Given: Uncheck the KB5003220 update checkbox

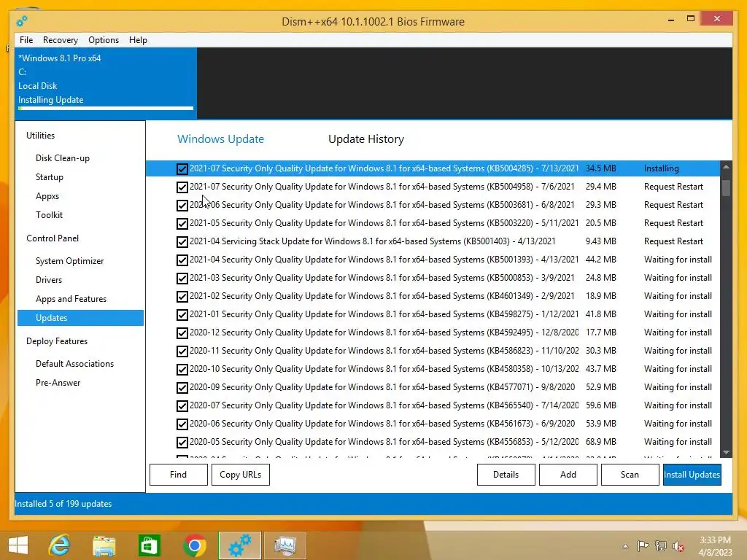Looking at the screenshot, I should point(182,223).
